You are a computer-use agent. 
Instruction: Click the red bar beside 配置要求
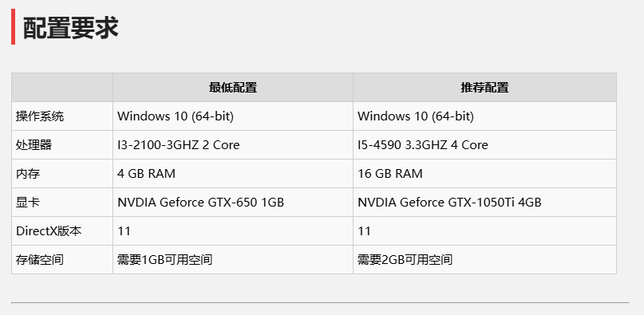(13, 26)
